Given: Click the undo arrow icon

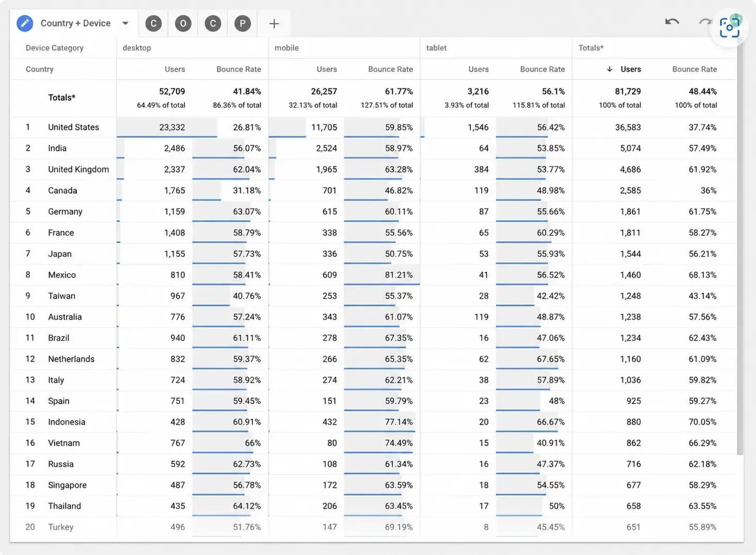Looking at the screenshot, I should point(672,22).
